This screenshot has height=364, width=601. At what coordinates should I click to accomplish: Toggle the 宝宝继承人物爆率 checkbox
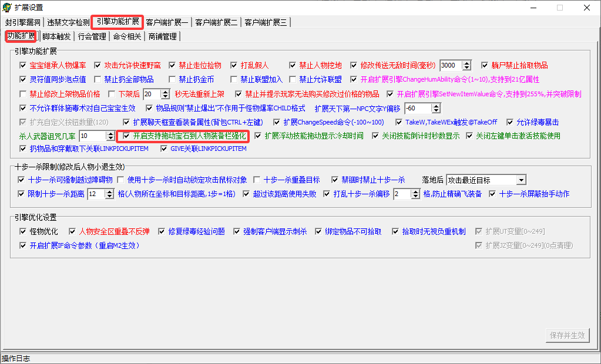(23, 66)
